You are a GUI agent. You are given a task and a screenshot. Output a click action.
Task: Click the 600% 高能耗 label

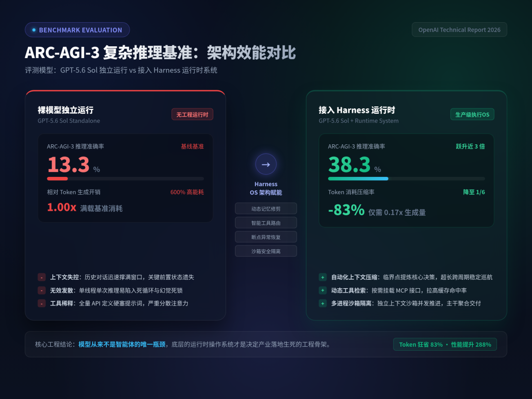pyautogui.click(x=187, y=192)
